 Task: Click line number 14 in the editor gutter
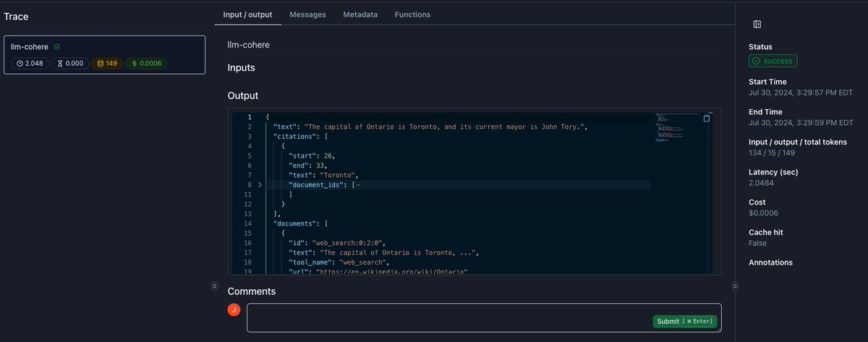[x=248, y=224]
